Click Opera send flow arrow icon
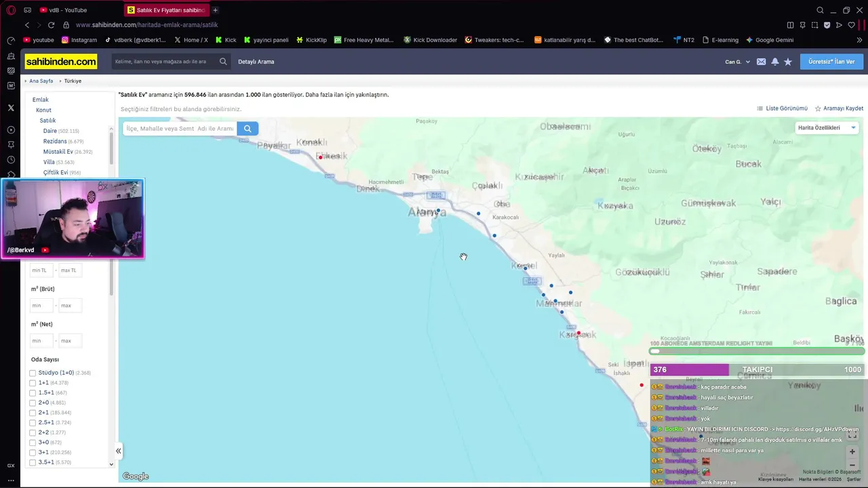The width and height of the screenshot is (868, 488). click(839, 25)
